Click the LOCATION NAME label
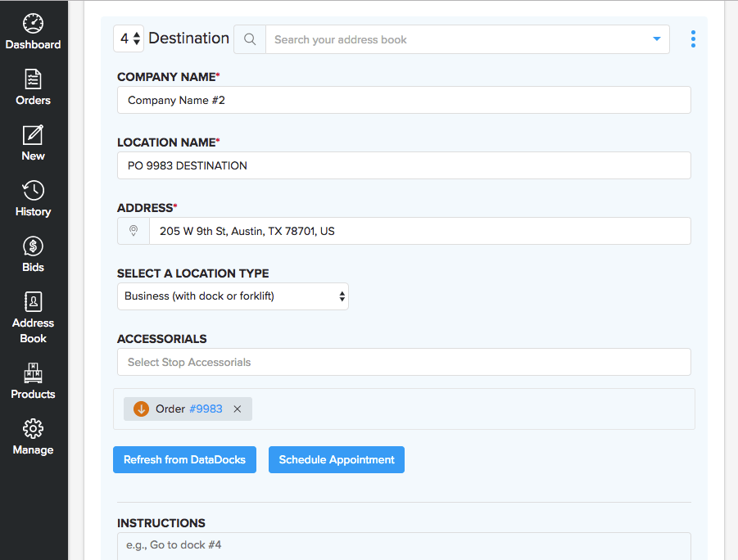This screenshot has height=560, width=738. tap(168, 142)
